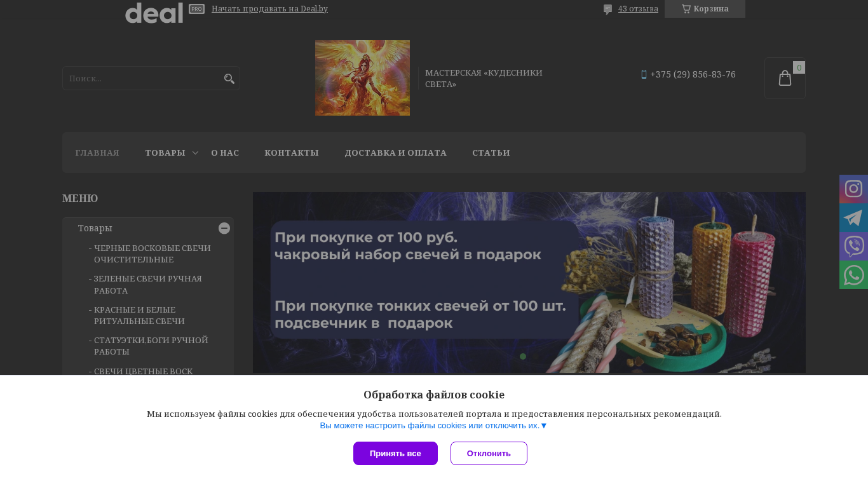Open МАСТЕРСКАЯ «КУДЕСНИКИ СВЕТА» shop title
The image size is (868, 488).
(484, 78)
